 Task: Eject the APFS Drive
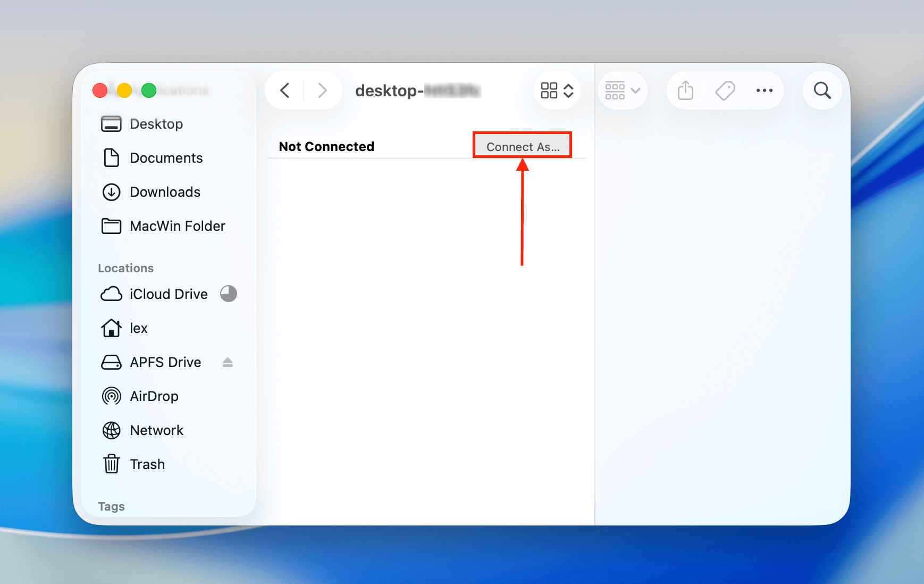click(x=228, y=362)
